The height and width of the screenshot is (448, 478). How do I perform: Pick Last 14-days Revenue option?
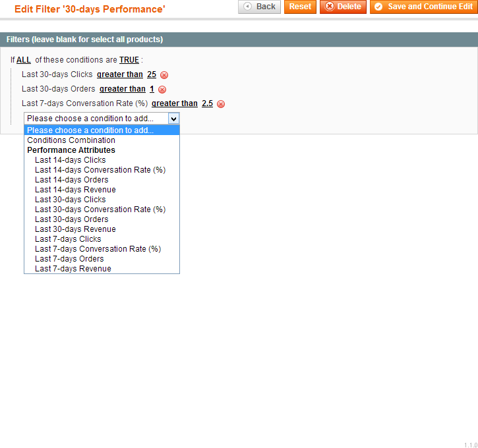102,190
